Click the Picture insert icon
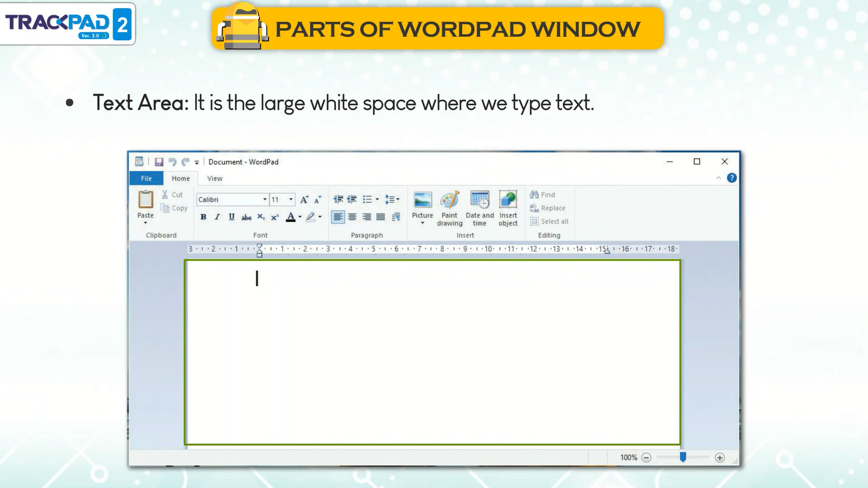 coord(423,200)
